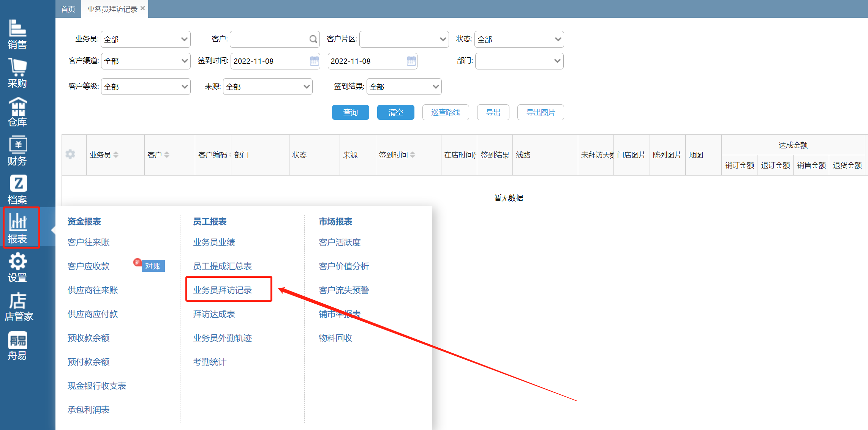
Task: Sort table by 业务员 column
Action: 116,155
